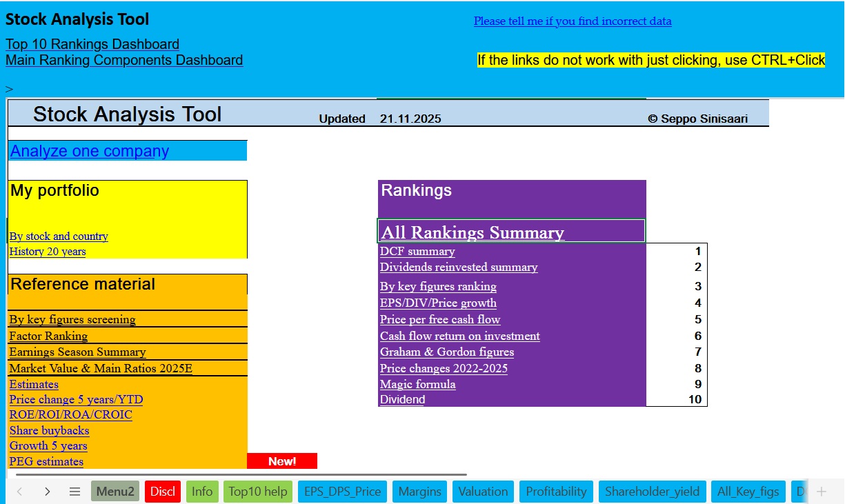Switch to the Valuation sheet tab
Image resolution: width=845 pixels, height=504 pixels.
tap(483, 492)
